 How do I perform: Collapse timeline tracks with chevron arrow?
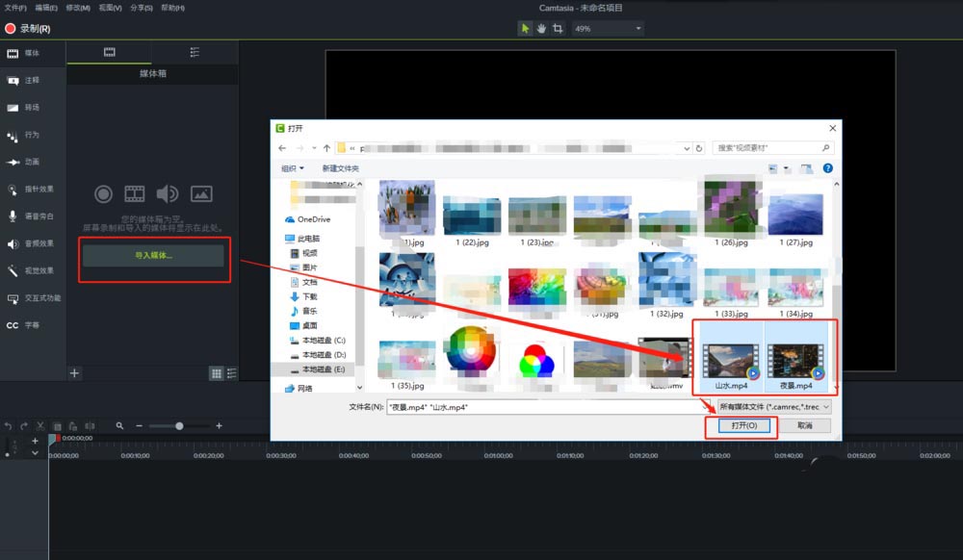click(x=35, y=453)
